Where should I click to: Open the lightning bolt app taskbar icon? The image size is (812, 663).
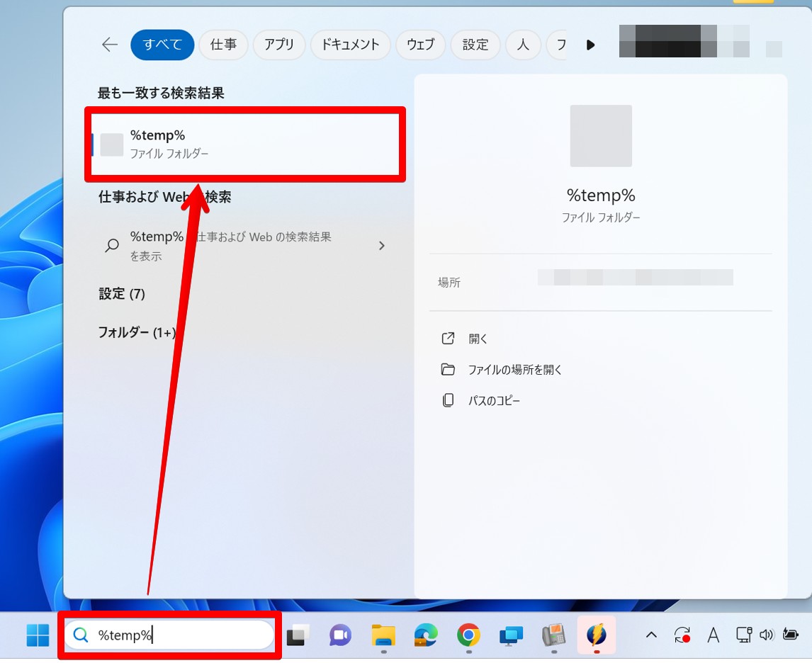click(x=597, y=635)
